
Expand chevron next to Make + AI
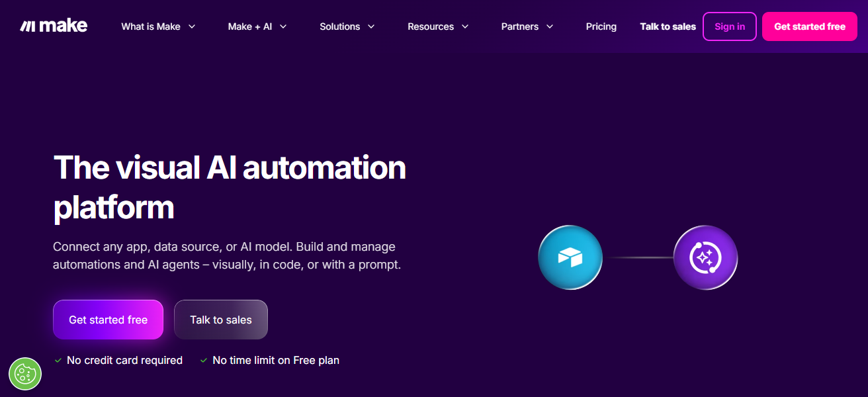coord(283,26)
